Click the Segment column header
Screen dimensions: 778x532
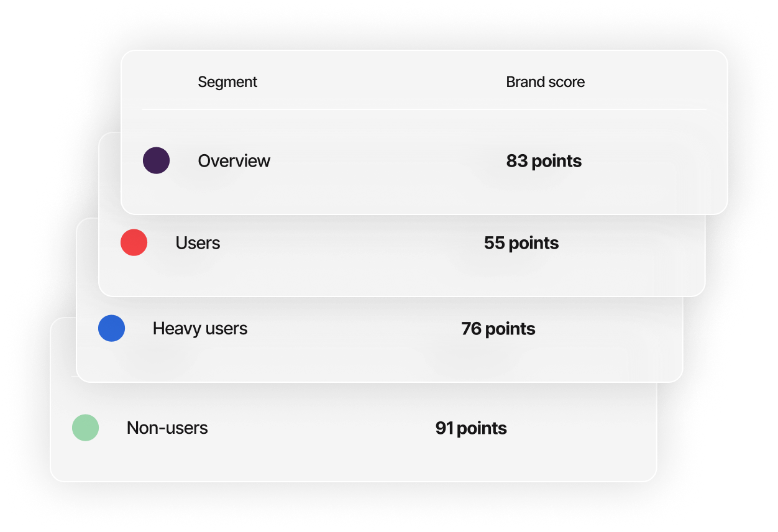tap(227, 82)
